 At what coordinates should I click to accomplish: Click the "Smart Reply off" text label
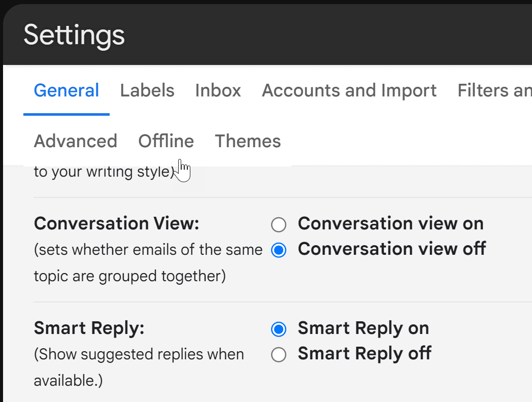pyautogui.click(x=364, y=353)
